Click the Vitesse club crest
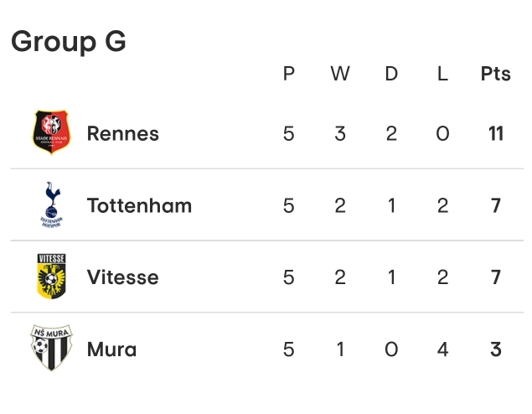The image size is (532, 414). click(52, 277)
